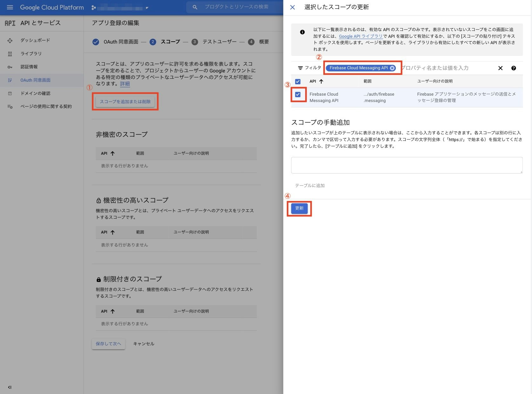The height and width of the screenshot is (394, 532).
Task: Click the manual scope entry text area
Action: [407, 165]
